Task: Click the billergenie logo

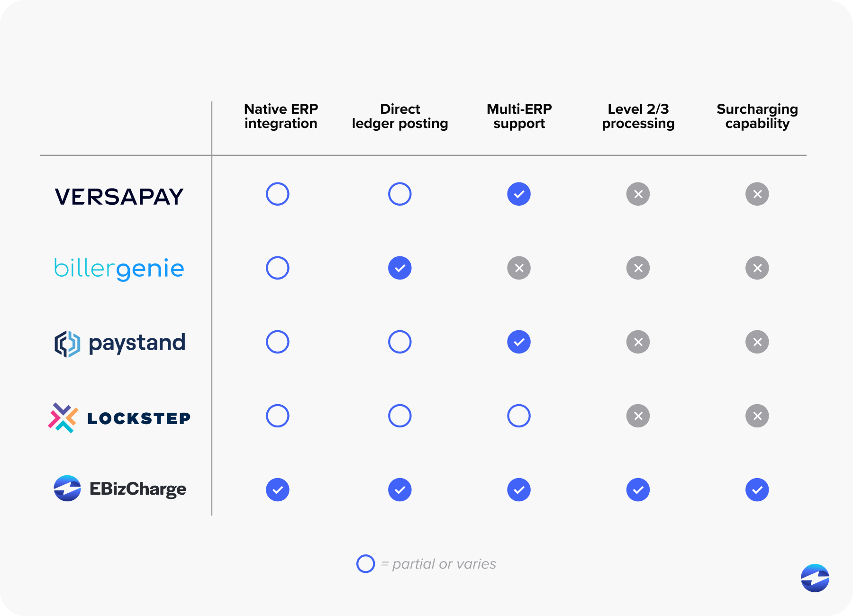Action: point(119,269)
